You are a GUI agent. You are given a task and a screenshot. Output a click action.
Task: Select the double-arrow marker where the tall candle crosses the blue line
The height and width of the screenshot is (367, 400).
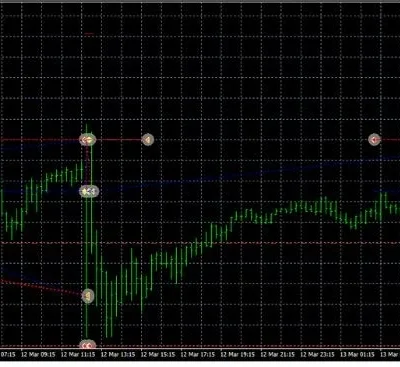[90, 191]
